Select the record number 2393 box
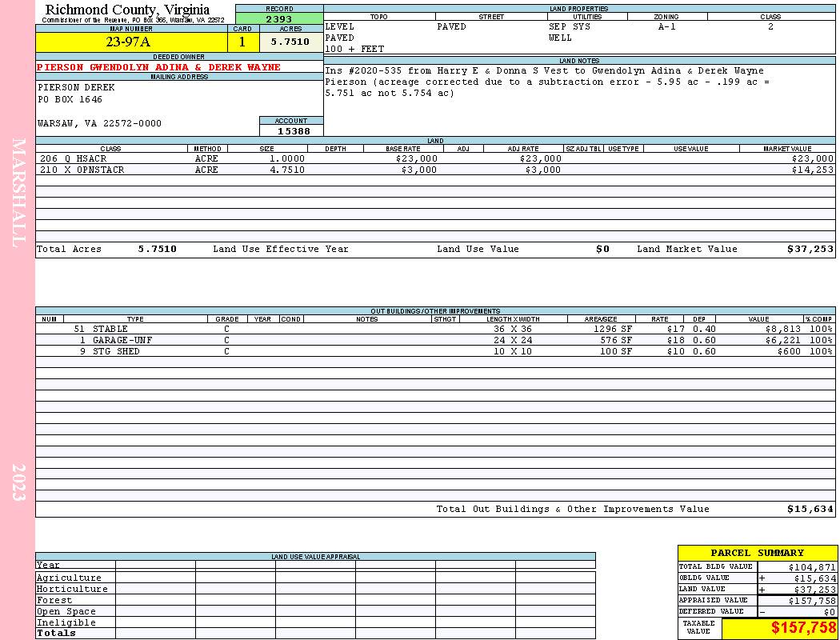 point(279,18)
